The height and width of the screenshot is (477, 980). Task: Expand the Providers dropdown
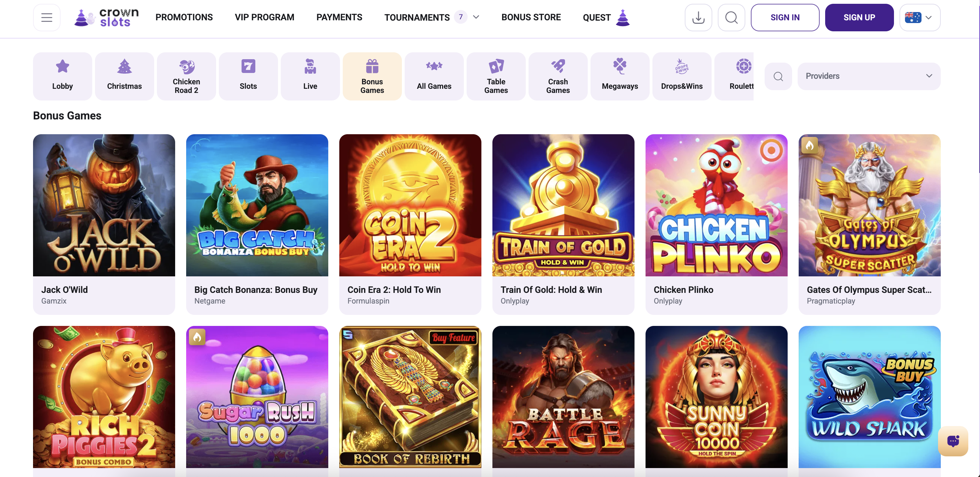point(869,76)
